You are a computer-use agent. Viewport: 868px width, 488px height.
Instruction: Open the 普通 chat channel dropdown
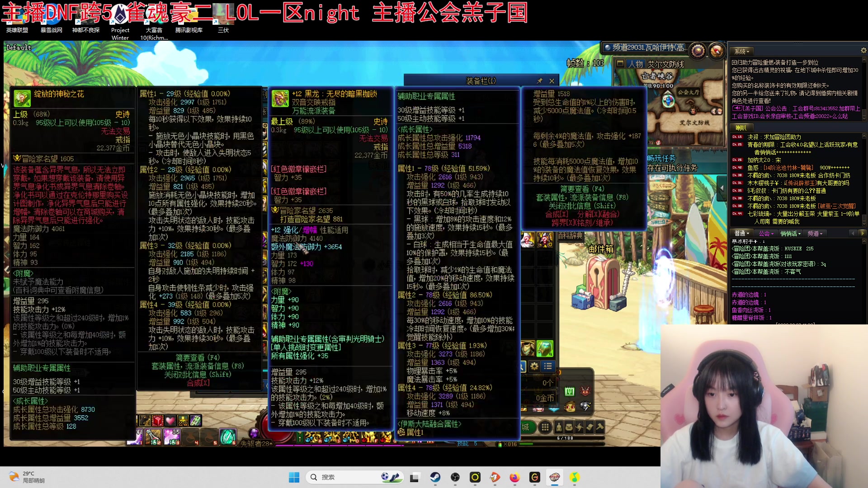coord(742,234)
